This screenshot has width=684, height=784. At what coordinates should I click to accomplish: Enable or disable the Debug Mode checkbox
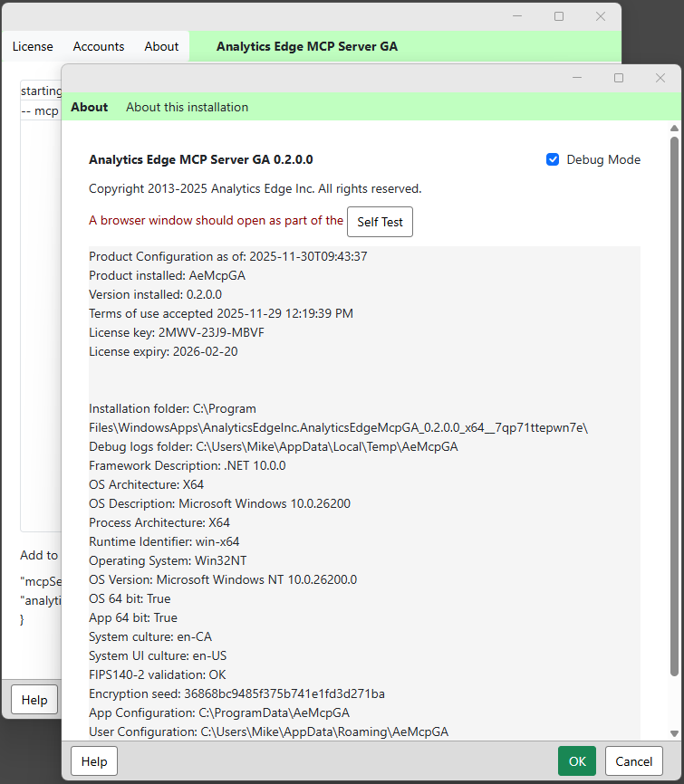pyautogui.click(x=553, y=159)
